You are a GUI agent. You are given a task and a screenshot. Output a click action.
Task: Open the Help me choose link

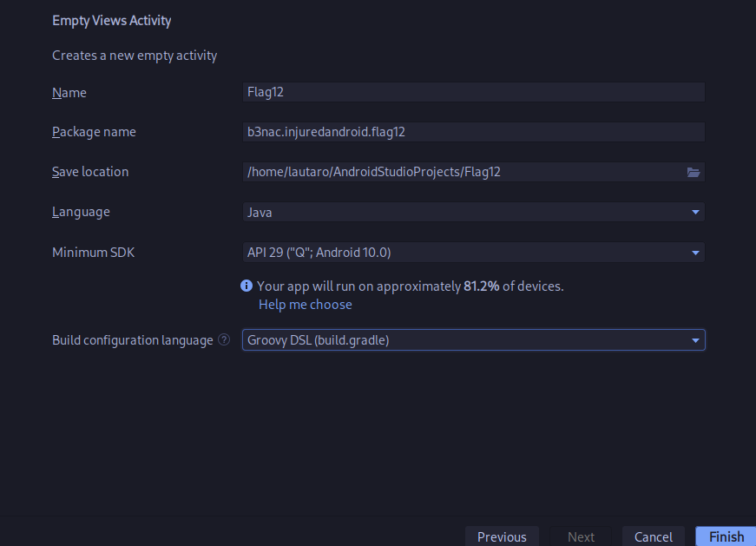tap(306, 305)
